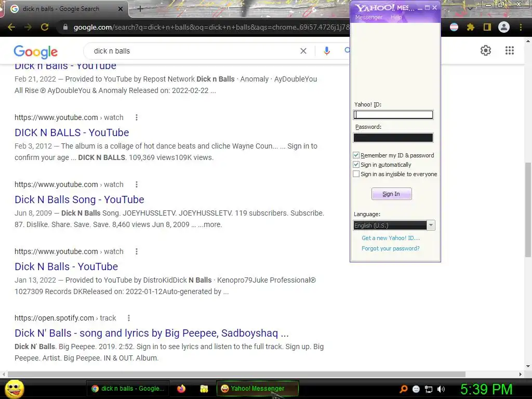Open the start menu smiley icon
This screenshot has width=532, height=399.
tap(14, 389)
